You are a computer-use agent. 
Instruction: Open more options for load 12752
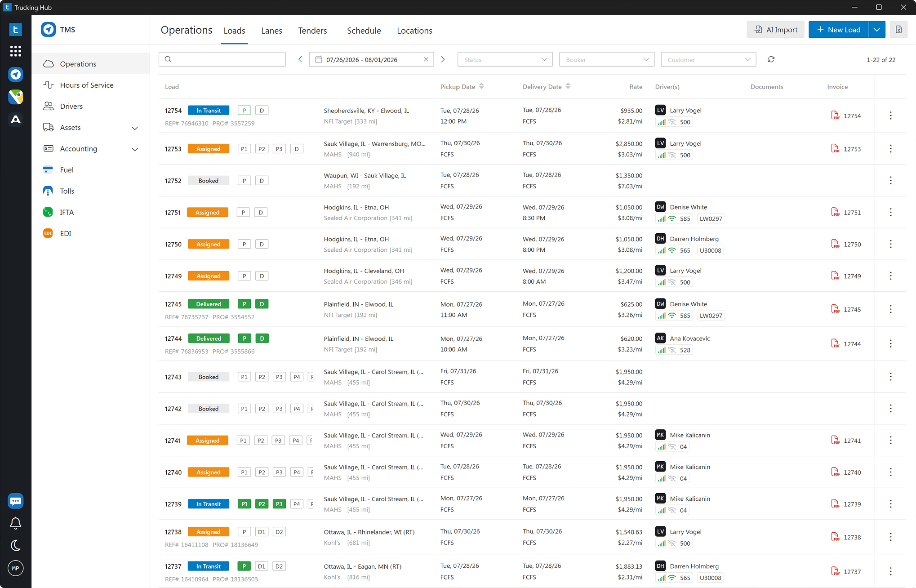[890, 181]
